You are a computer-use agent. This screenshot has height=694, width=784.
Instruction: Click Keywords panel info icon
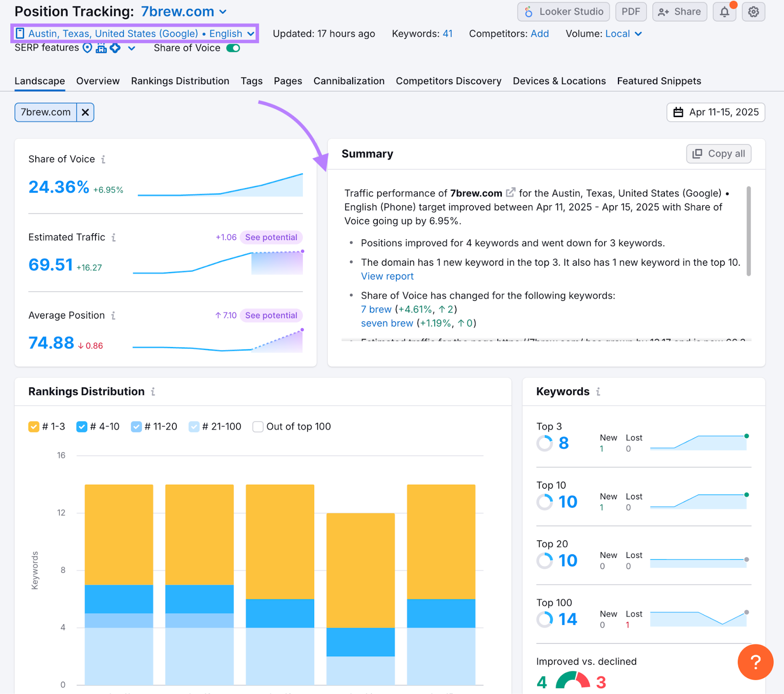click(598, 392)
